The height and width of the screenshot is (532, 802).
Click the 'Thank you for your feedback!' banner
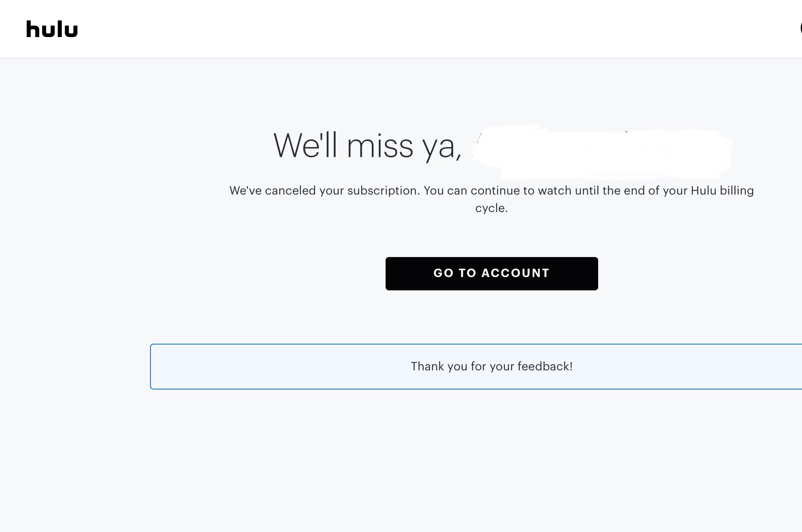coord(476,367)
